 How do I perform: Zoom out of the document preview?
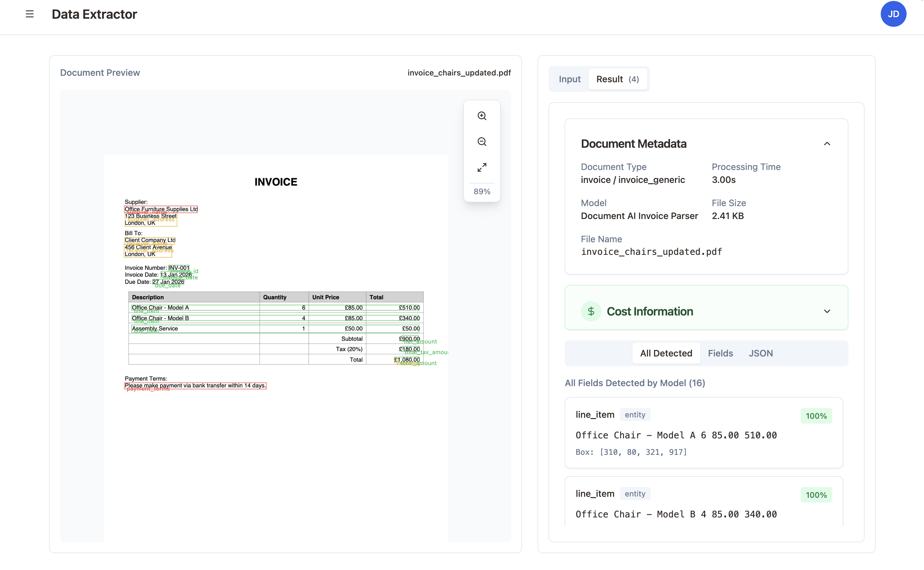482,141
